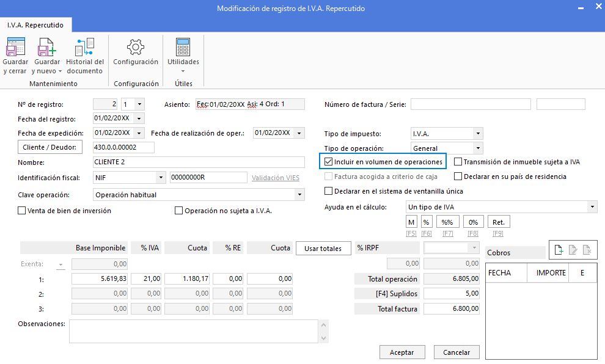
Task: Open Clave operación dropdown
Action: [x=299, y=195]
